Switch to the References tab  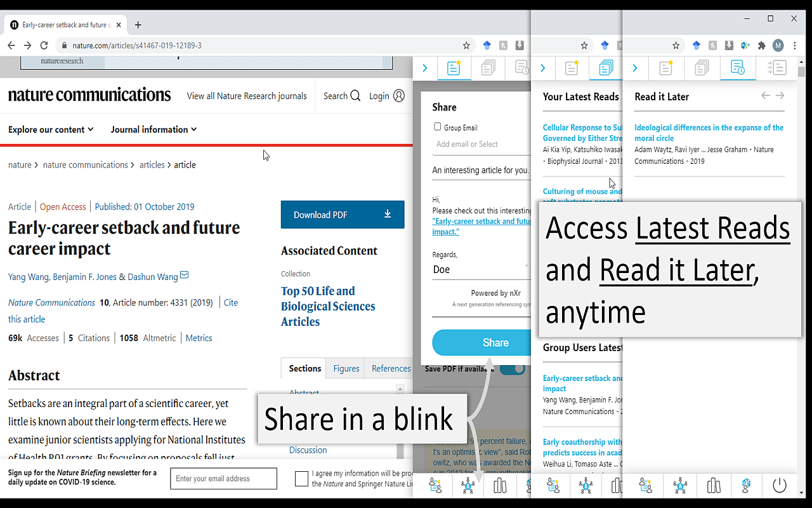pos(391,368)
